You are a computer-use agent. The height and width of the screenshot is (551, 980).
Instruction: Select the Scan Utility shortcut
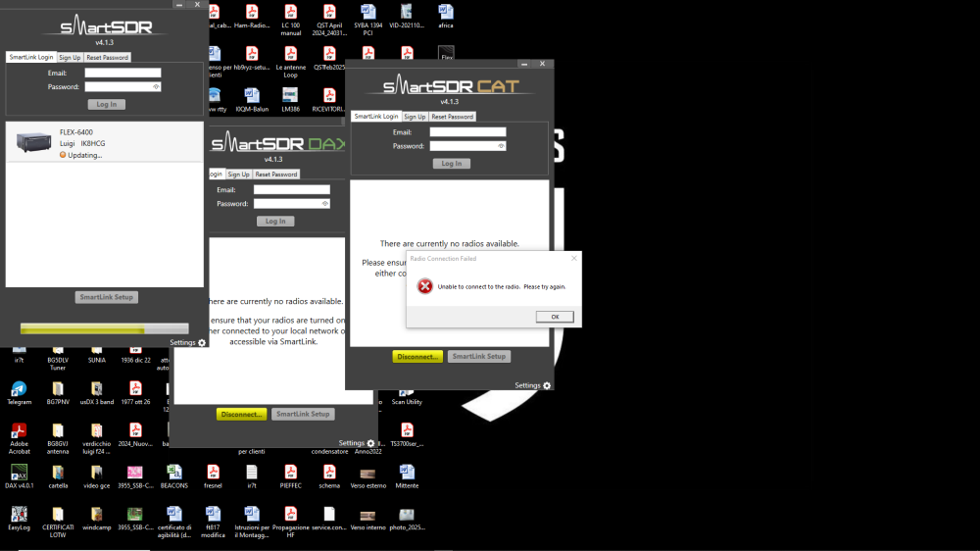click(407, 397)
